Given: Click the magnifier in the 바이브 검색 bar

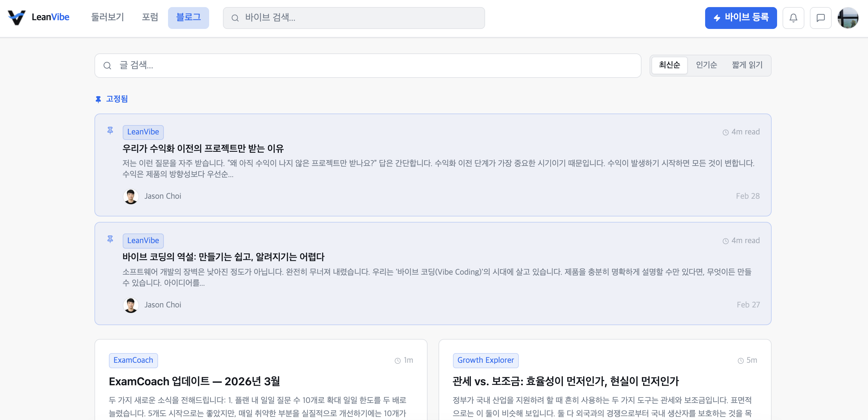Looking at the screenshot, I should click(235, 18).
